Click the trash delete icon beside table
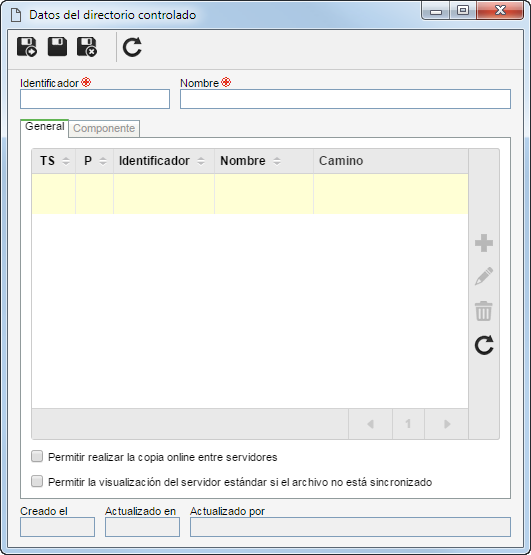Screen dimensions: 531x555 484,311
